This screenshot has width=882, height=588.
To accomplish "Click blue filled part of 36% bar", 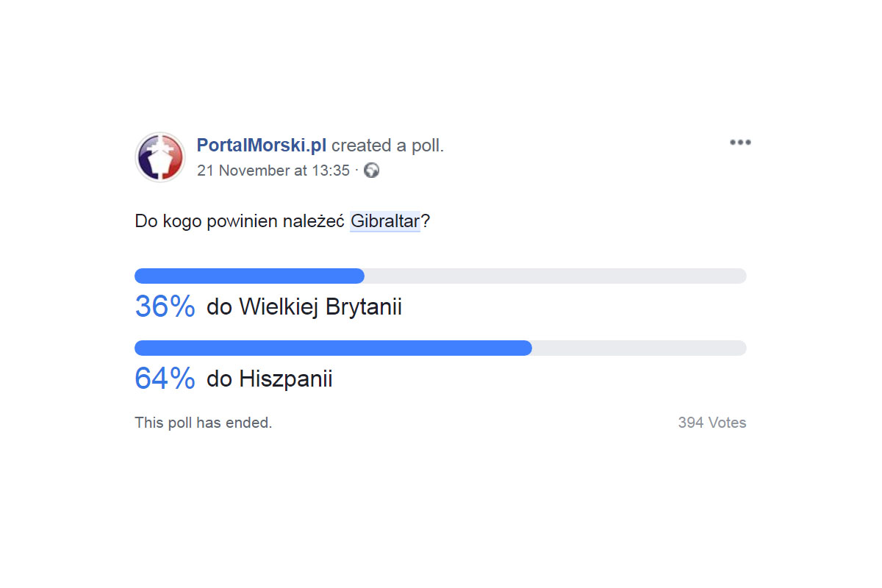I will [x=250, y=276].
